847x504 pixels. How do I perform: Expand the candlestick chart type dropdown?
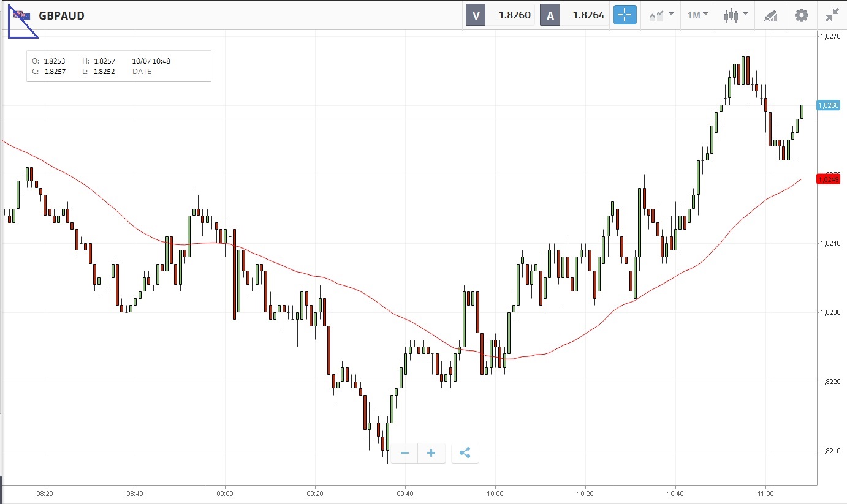[x=735, y=15]
